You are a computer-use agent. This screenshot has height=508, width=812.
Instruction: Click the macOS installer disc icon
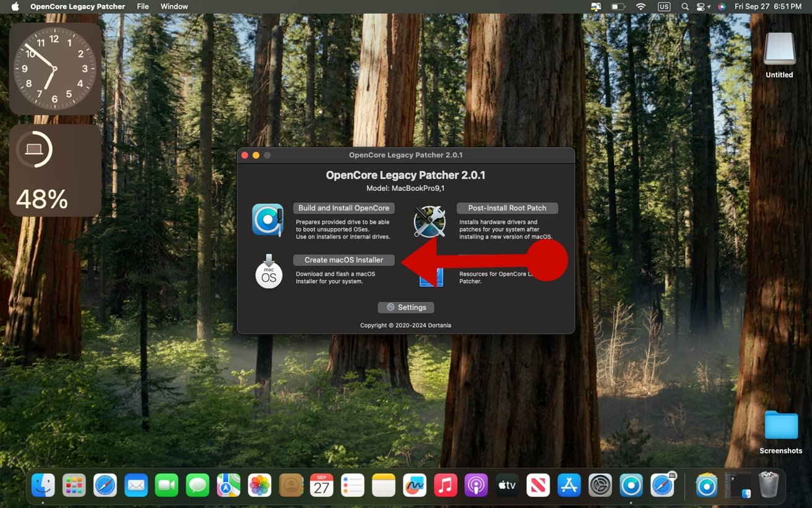[269, 271]
